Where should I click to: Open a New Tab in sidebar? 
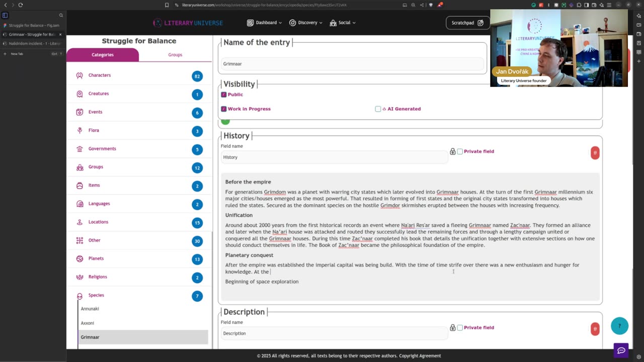pos(32,54)
